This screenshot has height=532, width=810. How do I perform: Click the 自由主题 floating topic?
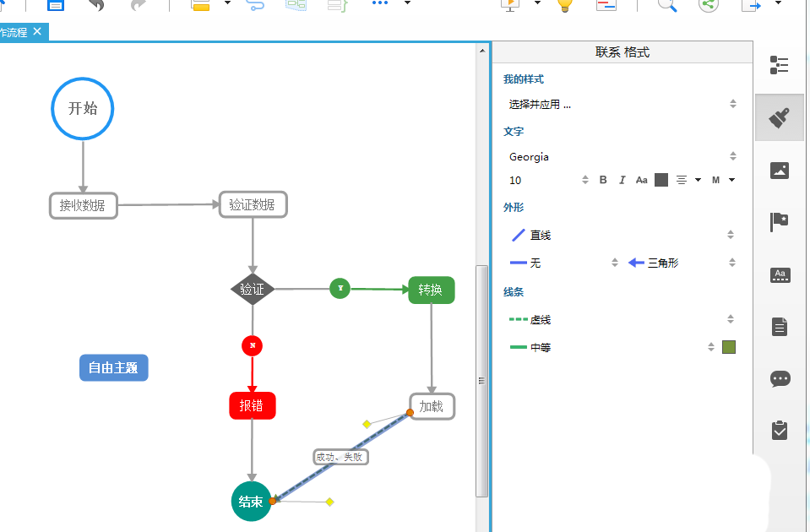tap(113, 367)
